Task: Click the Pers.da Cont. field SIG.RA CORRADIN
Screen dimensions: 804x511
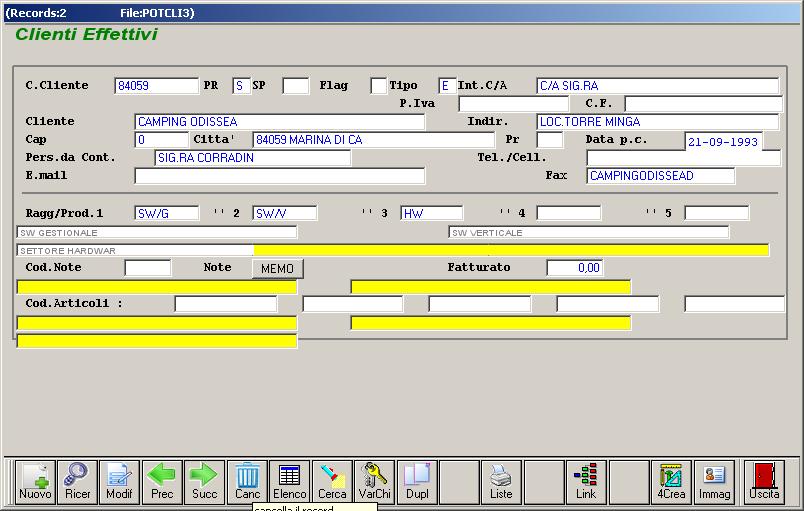Action: (253, 157)
